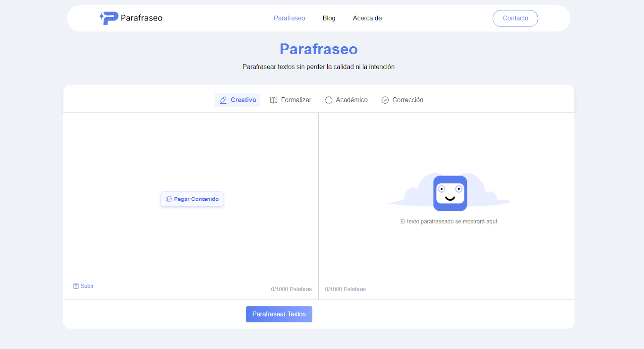
Task: Click the Parafrasear Textos button
Action: pos(279,314)
